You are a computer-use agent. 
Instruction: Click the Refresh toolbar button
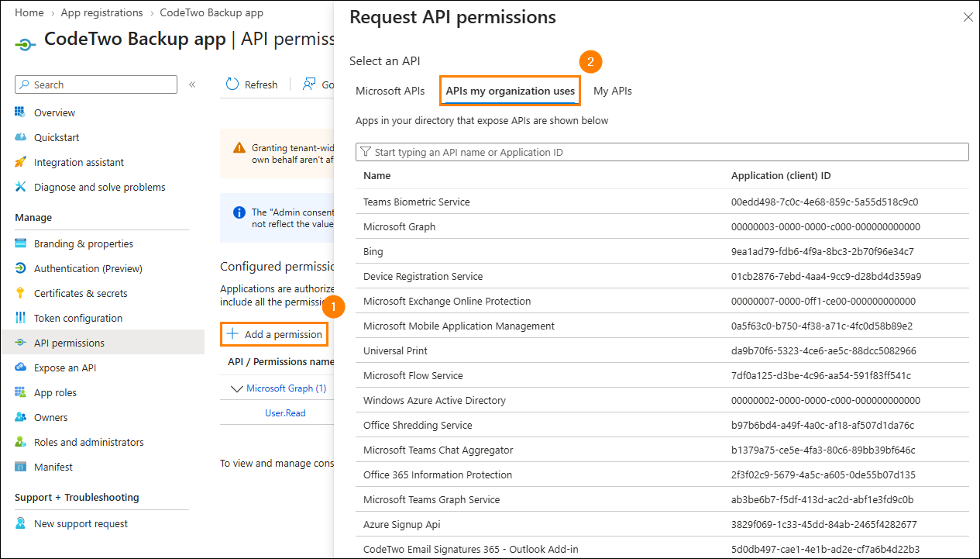click(x=252, y=85)
